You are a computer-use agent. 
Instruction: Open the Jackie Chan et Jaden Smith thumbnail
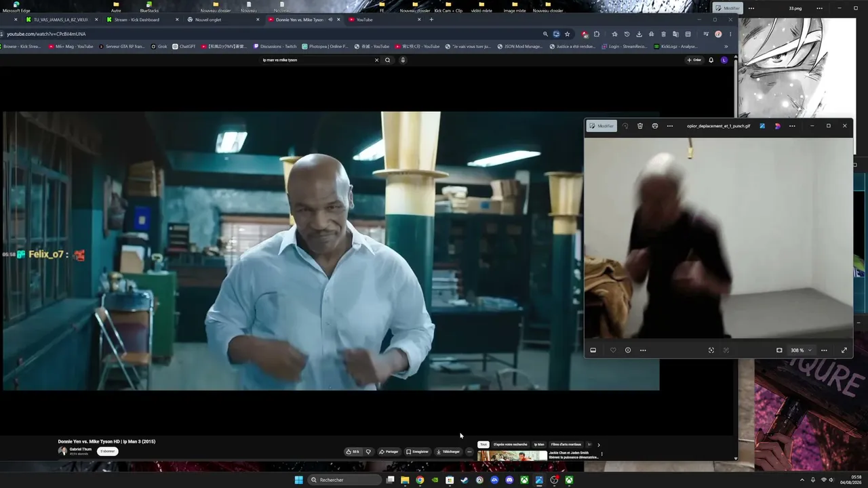(x=512, y=455)
